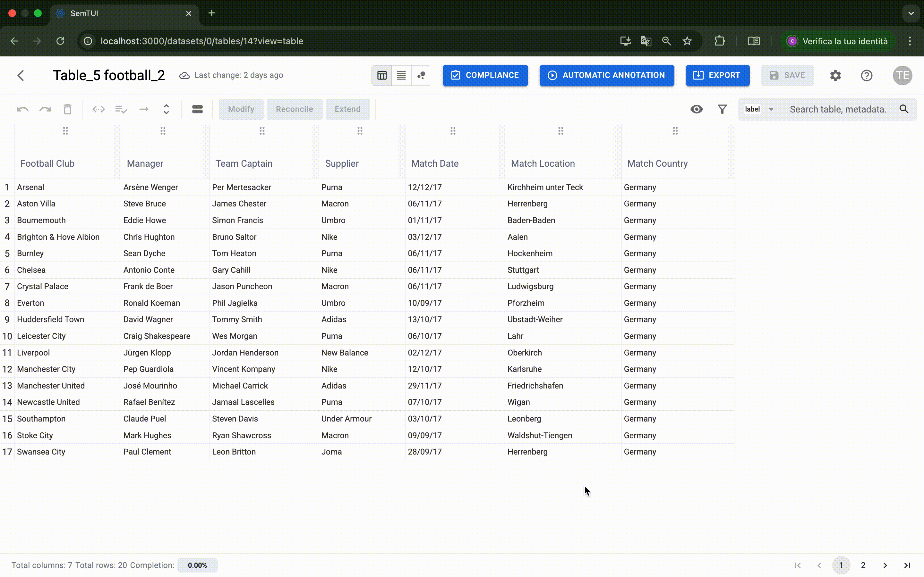Click the up-down sort icon
The width and height of the screenshot is (924, 577).
[166, 109]
